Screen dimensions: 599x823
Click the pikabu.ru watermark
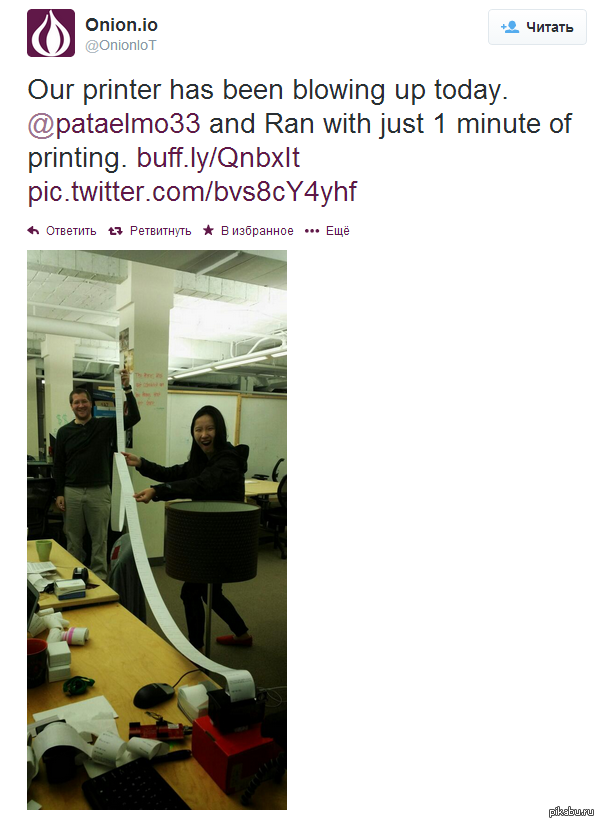tap(571, 812)
